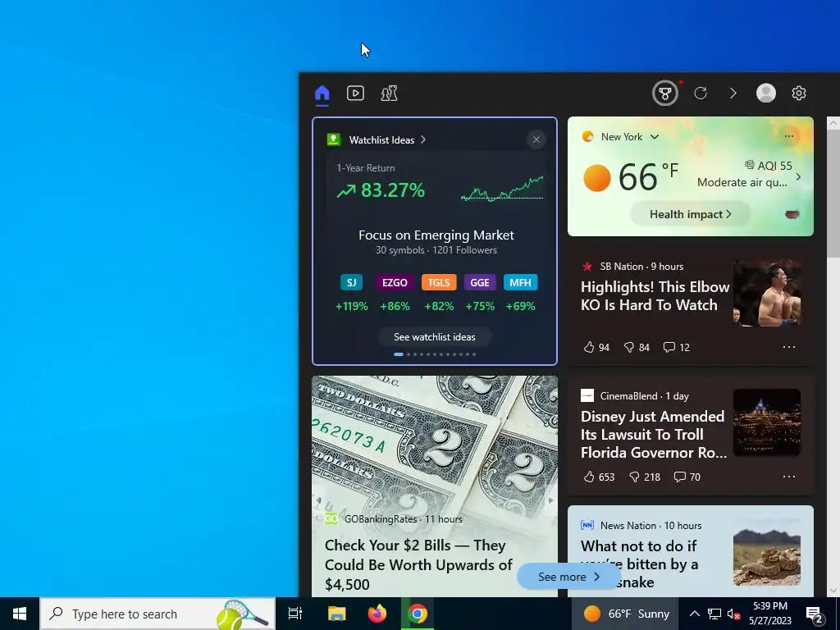Viewport: 840px width, 630px height.
Task: Dislike the SB Nation article
Action: [x=637, y=347]
